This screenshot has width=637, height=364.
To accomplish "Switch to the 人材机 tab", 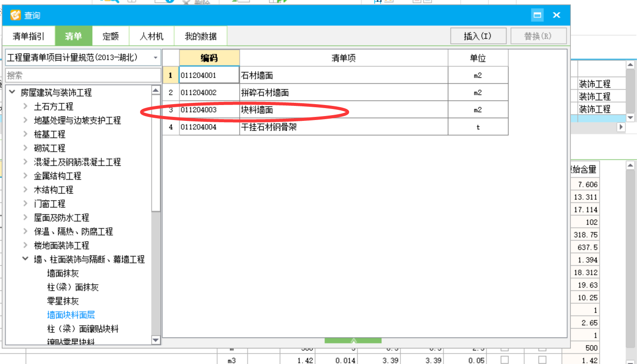I will pyautogui.click(x=152, y=36).
